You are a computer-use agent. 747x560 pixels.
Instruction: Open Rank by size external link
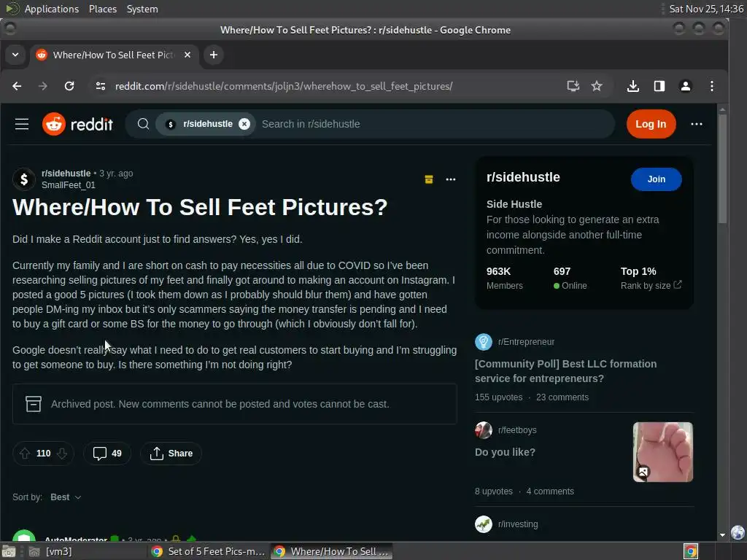[651, 285]
